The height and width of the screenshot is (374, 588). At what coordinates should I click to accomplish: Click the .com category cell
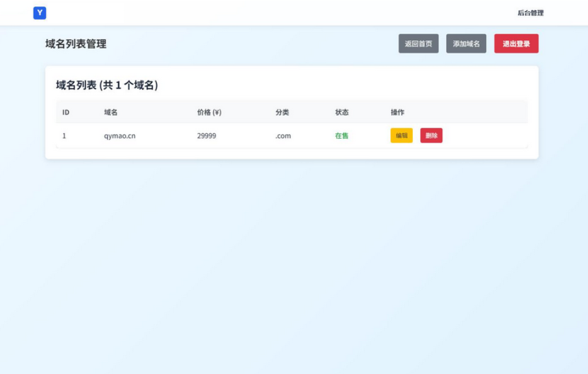(x=283, y=136)
